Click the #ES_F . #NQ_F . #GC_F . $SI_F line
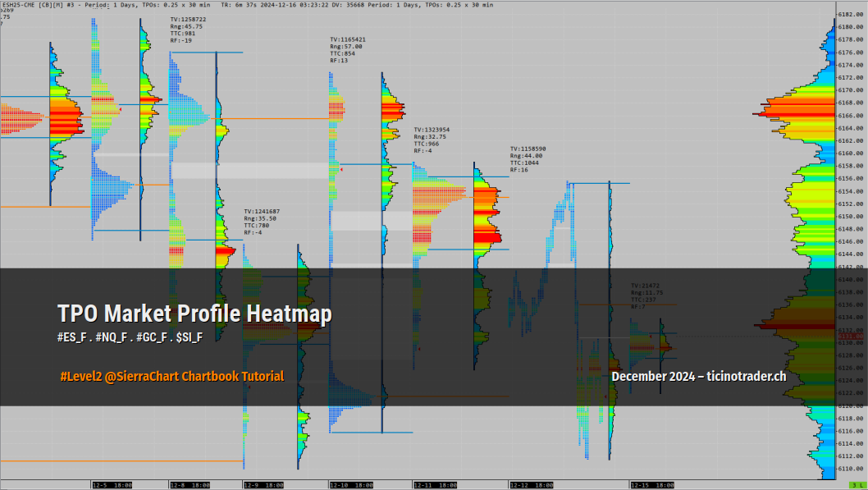 pyautogui.click(x=130, y=337)
